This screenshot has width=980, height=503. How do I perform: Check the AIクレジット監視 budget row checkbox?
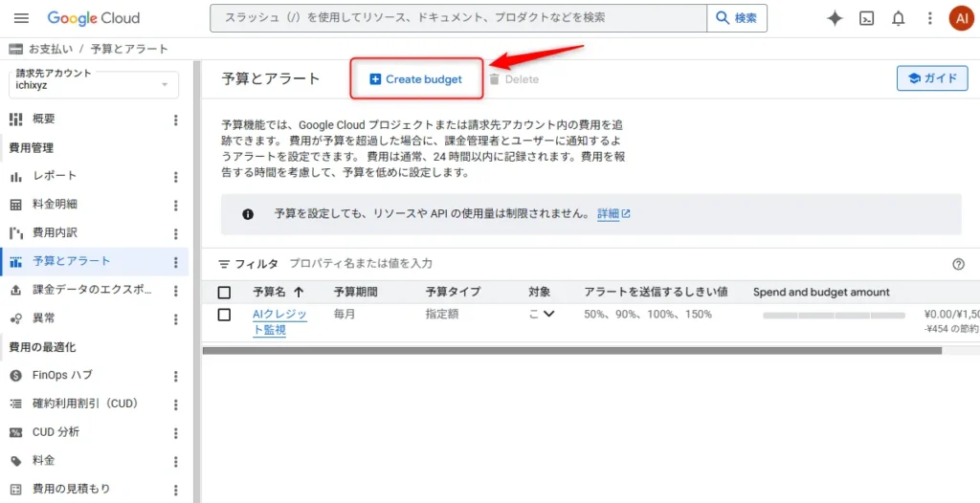coord(224,315)
